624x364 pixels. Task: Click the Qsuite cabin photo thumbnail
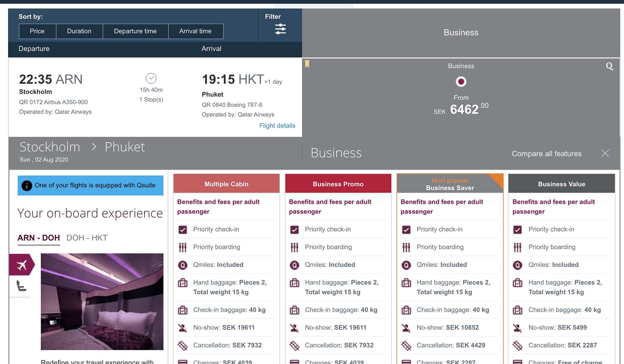[102, 302]
